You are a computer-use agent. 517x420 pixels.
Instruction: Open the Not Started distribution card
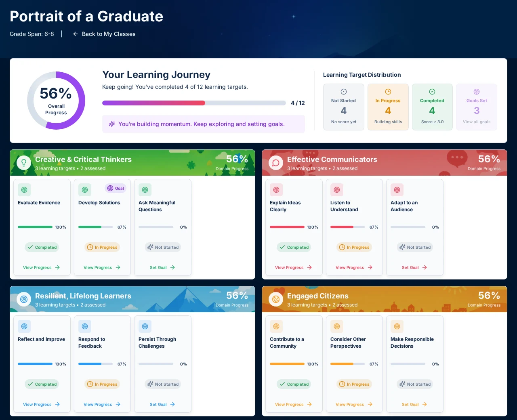[x=344, y=107]
